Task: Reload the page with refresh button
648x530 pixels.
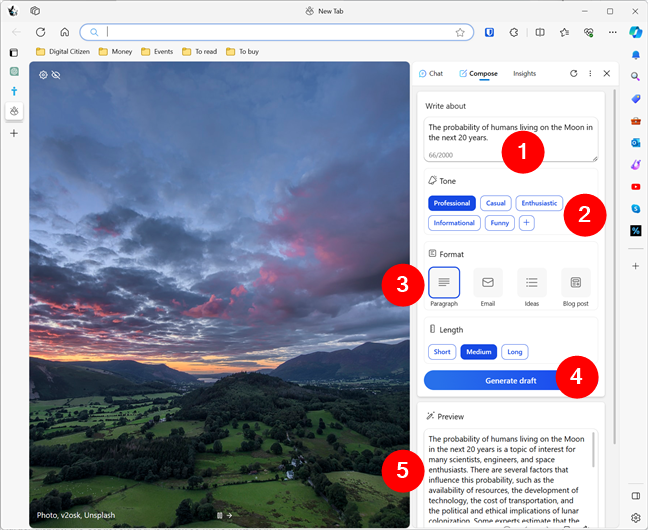Action: point(40,32)
